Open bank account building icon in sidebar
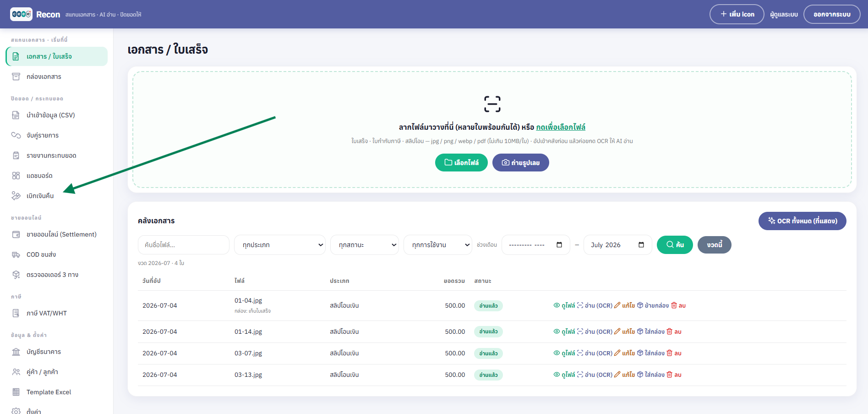This screenshot has height=414, width=868. 16,352
